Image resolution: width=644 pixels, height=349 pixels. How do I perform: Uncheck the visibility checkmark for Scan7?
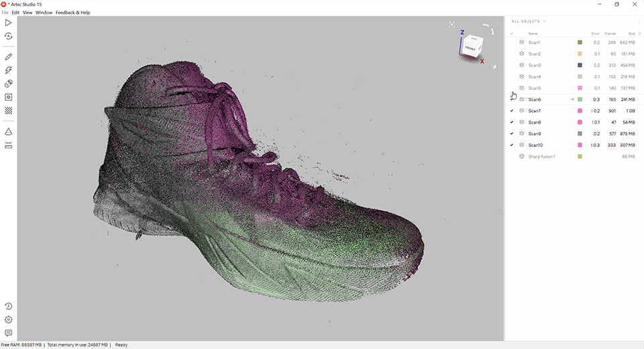coord(512,111)
